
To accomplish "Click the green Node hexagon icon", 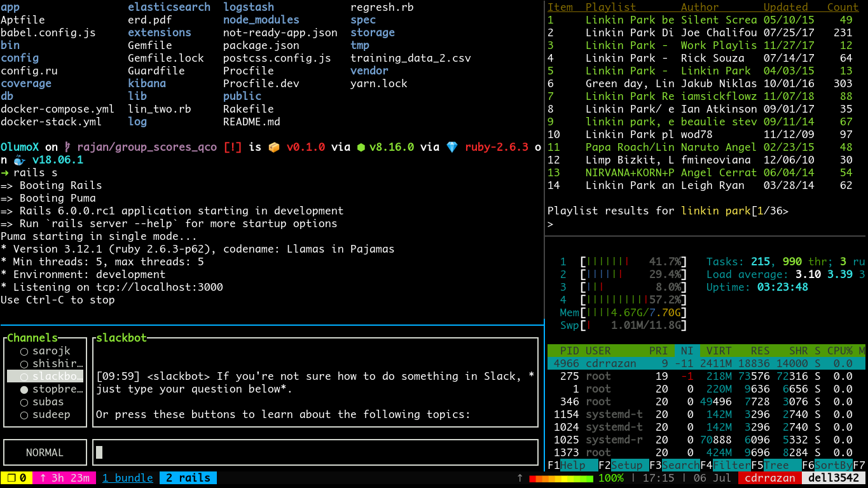I will 361,147.
